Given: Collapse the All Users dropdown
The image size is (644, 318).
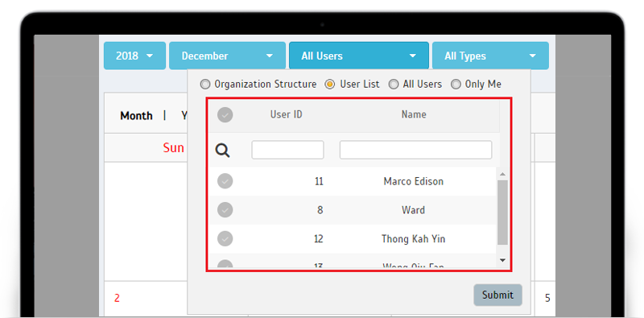Looking at the screenshot, I should 359,56.
